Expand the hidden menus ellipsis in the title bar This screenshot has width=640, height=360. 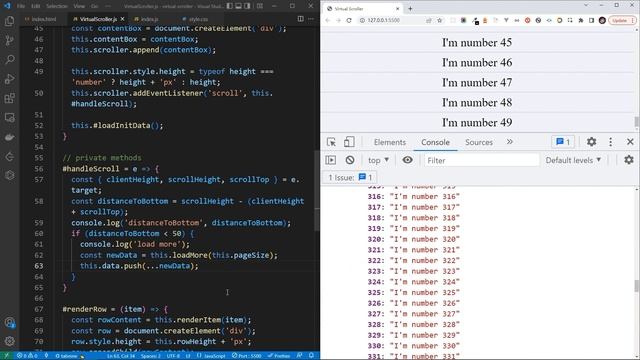[108, 6]
